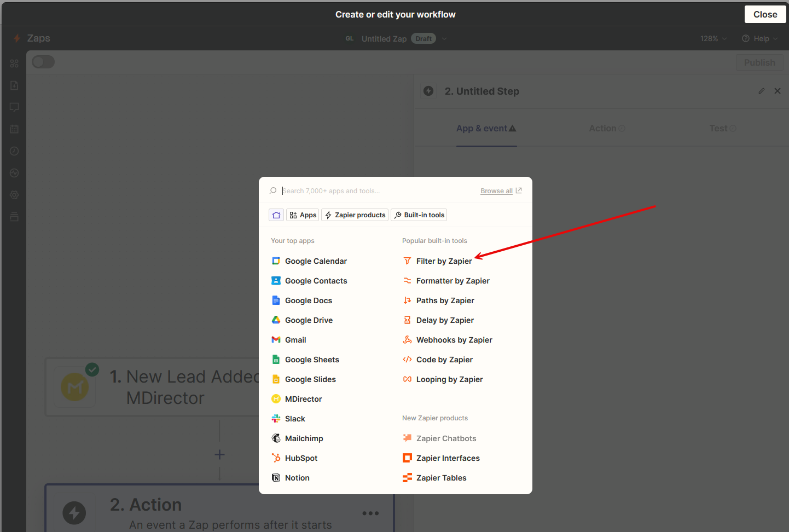Select Filter by Zapier tool

click(x=443, y=261)
